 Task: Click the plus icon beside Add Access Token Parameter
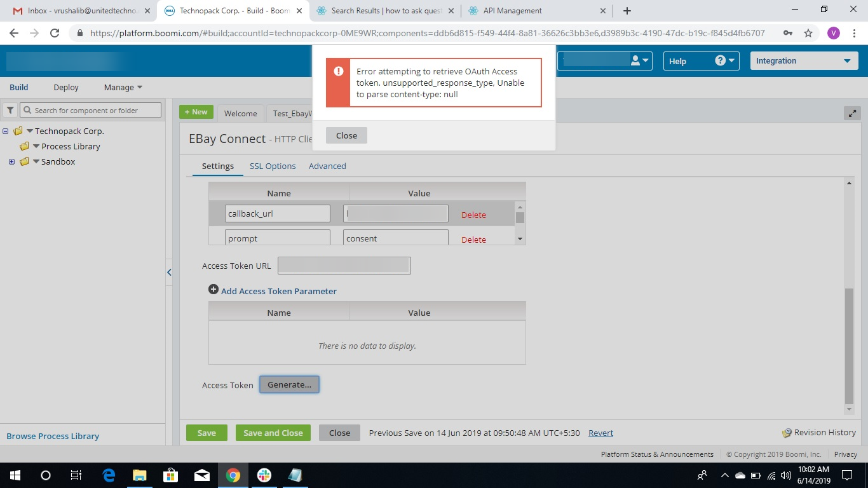click(214, 290)
